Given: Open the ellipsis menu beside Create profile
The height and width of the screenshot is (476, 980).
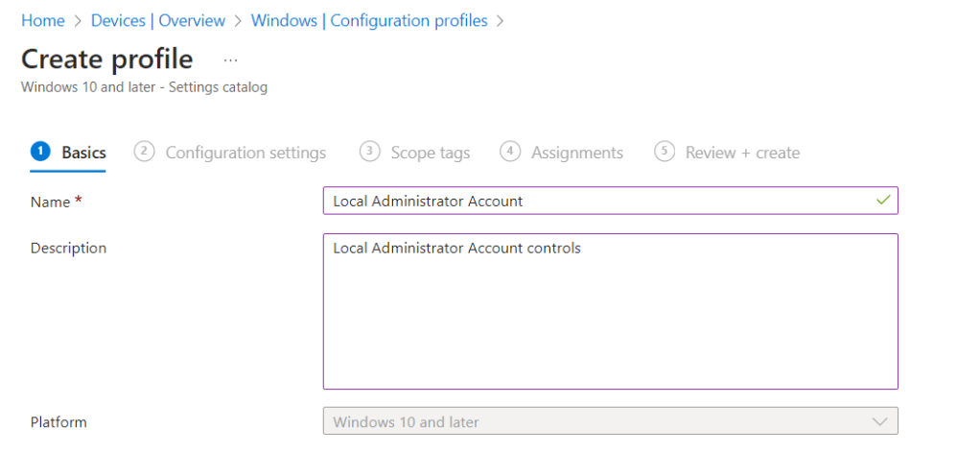Looking at the screenshot, I should [x=230, y=59].
